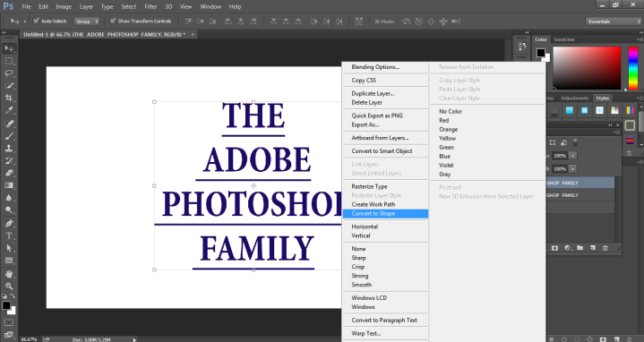Open the layer Fill 100% dropdown arrow
Image resolution: width=644 pixels, height=342 pixels.
pos(572,169)
